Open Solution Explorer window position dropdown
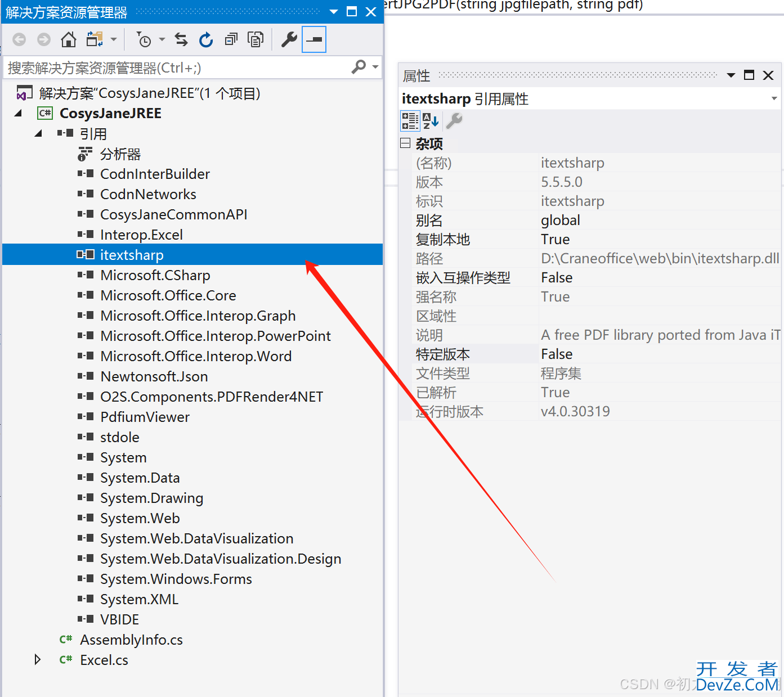The image size is (784, 697). pyautogui.click(x=334, y=12)
